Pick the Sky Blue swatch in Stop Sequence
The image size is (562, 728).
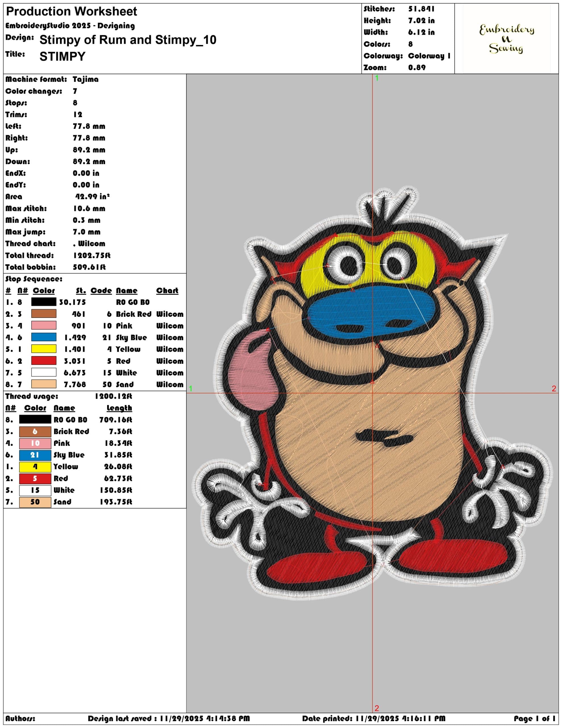(44, 337)
